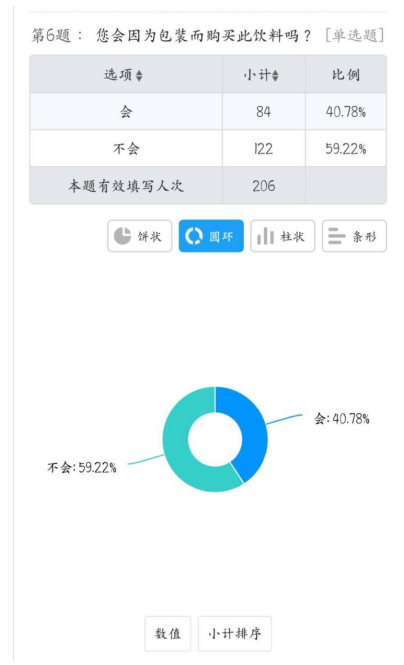This screenshot has width=404, height=665.
Task: Sort by 选项 column arrows
Action: point(139,76)
